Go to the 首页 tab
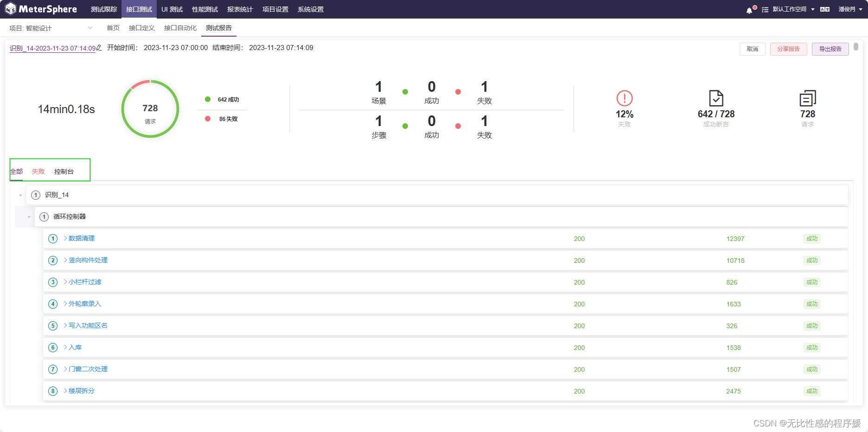 tap(113, 28)
